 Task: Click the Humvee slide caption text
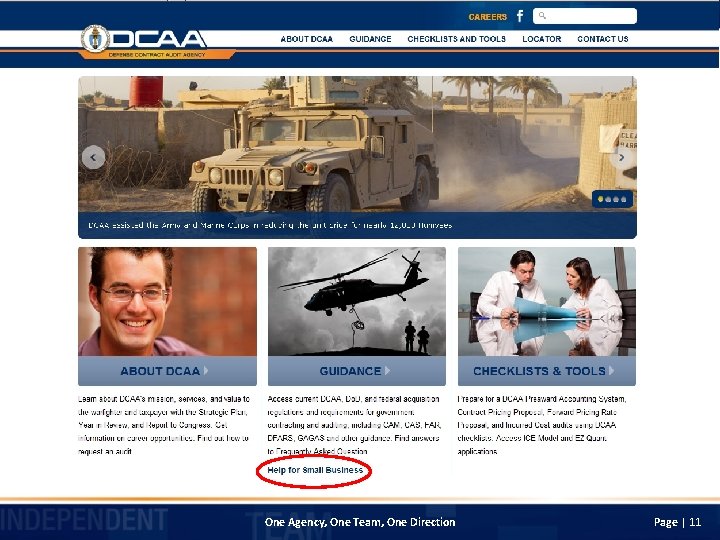[x=270, y=225]
